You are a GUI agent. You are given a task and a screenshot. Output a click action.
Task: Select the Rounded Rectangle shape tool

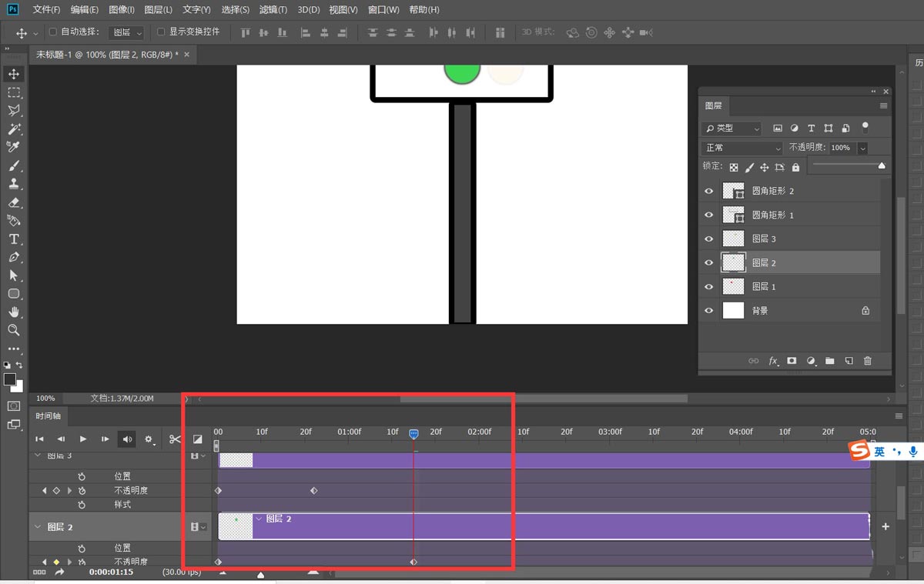(x=14, y=294)
